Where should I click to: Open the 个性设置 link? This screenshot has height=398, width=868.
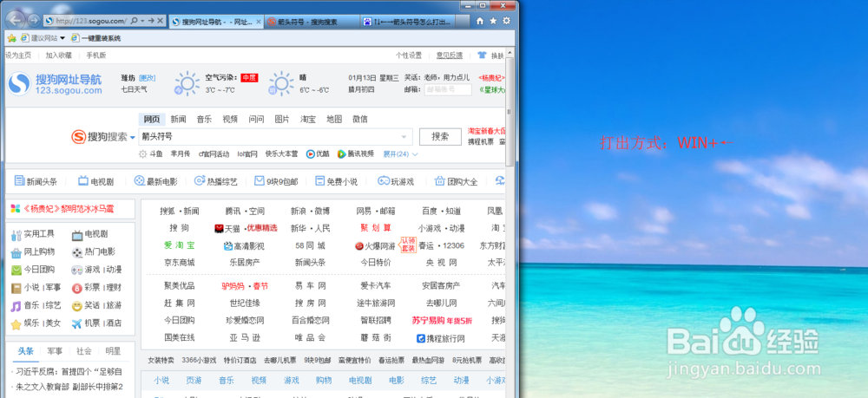tap(409, 55)
